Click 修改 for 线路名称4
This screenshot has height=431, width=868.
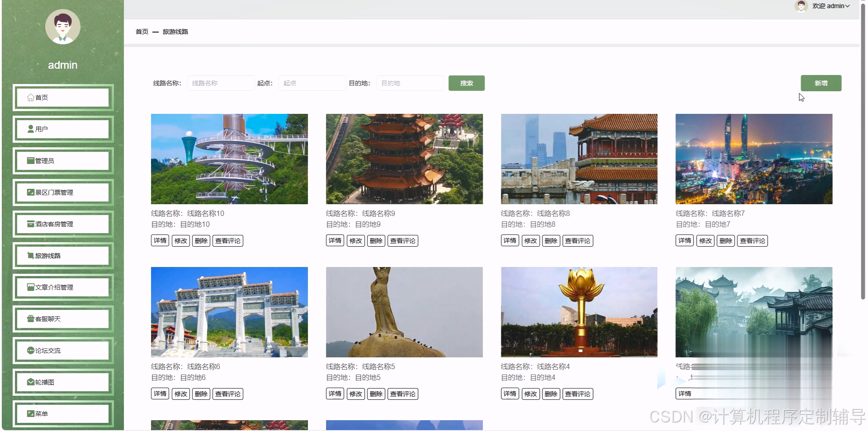[531, 394]
